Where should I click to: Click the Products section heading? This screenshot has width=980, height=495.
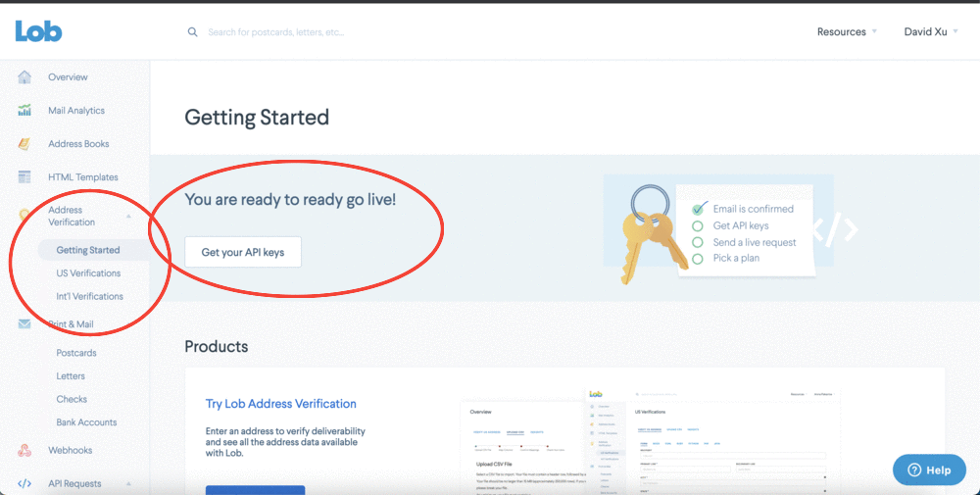point(217,346)
